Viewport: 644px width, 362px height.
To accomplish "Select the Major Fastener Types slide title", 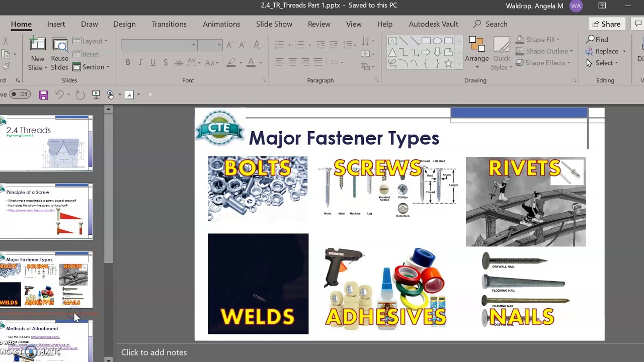I will (344, 138).
